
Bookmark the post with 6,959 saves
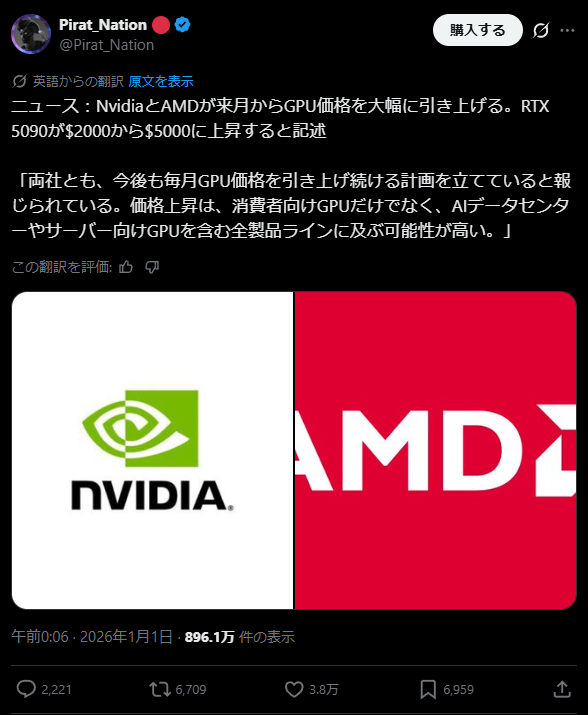[x=428, y=689]
